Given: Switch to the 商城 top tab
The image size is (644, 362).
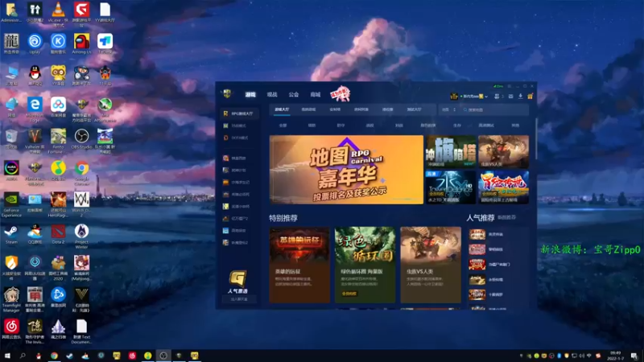Looking at the screenshot, I should 316,94.
